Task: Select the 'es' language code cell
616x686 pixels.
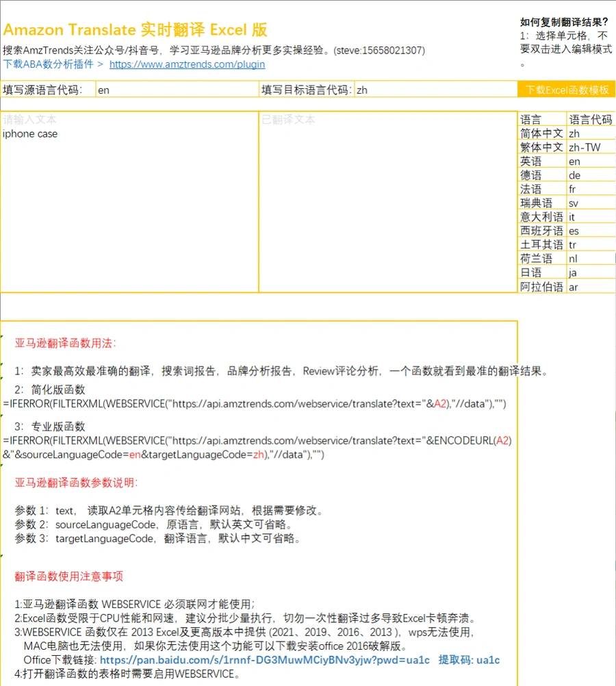Action: coord(591,231)
